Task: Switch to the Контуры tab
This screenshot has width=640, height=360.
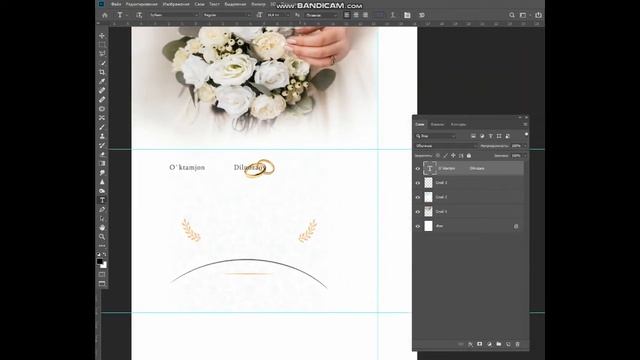Action: 458,124
